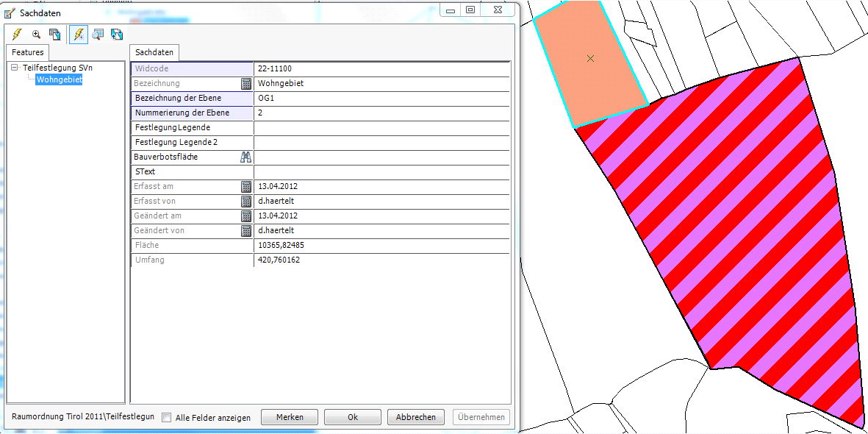This screenshot has height=434, width=868.
Task: Switch to the Features tab
Action: click(x=28, y=52)
